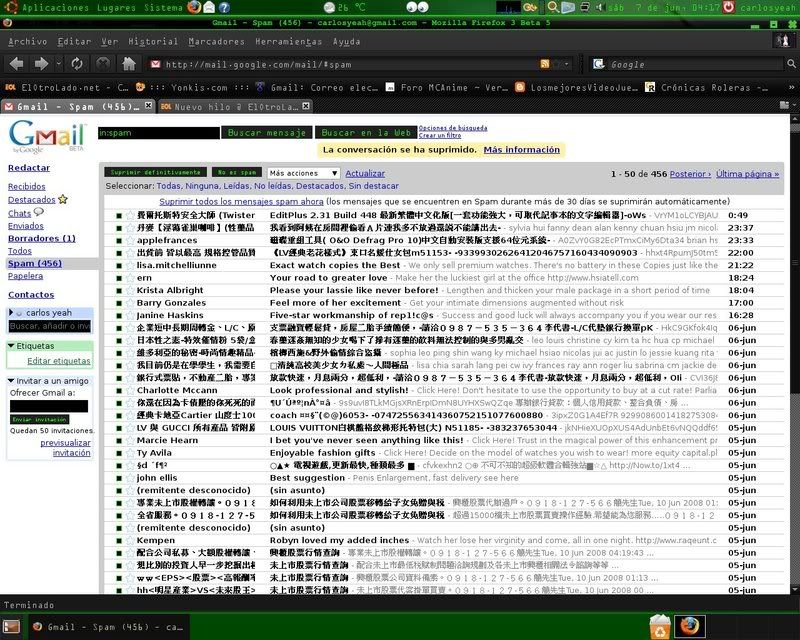Open the back/forward history dropdown arrow
Image resolution: width=800 pixels, height=640 pixels.
point(59,64)
